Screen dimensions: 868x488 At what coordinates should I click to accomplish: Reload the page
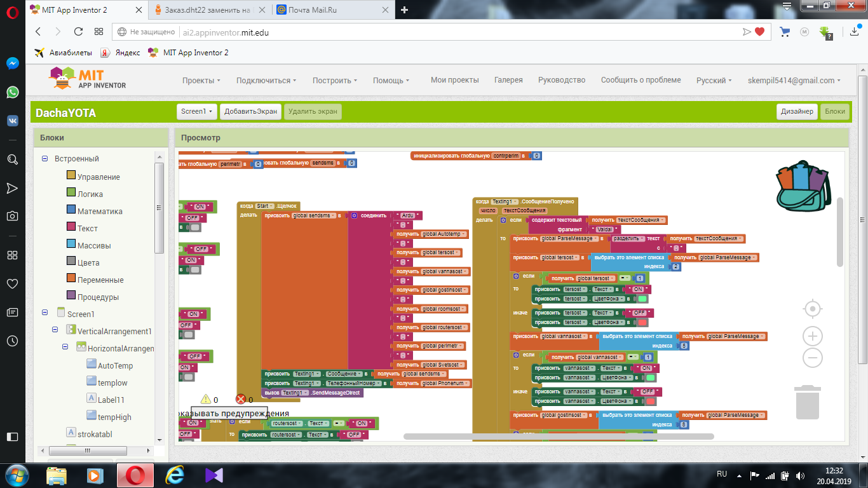78,32
